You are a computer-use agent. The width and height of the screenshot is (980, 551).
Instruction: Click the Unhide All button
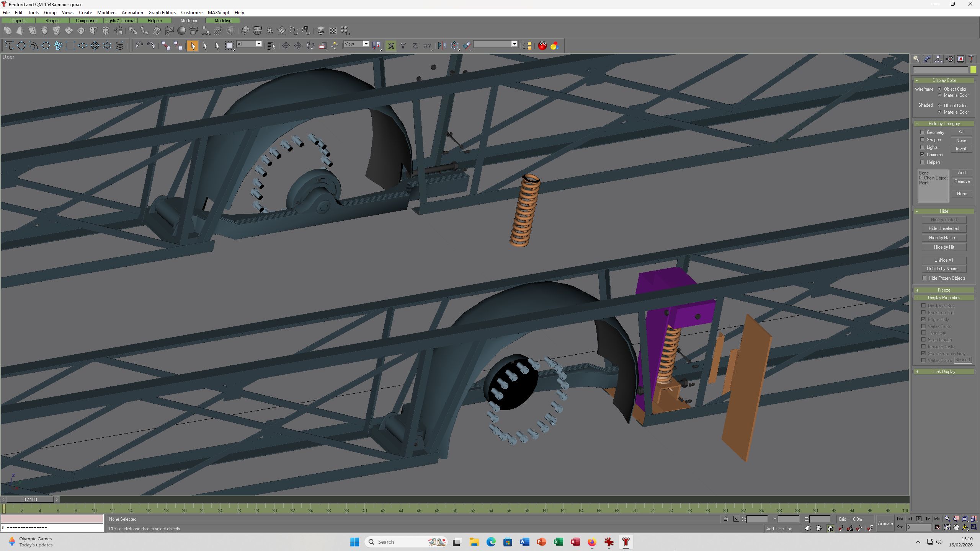click(944, 260)
